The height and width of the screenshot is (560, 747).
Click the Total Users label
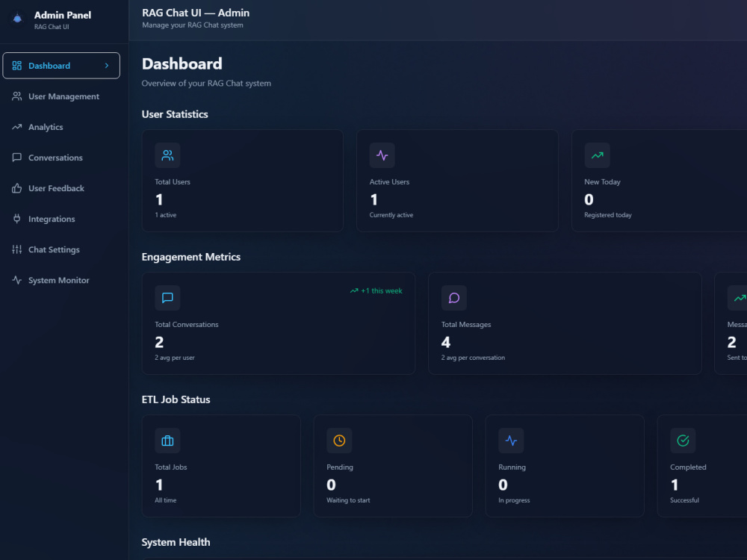173,182
